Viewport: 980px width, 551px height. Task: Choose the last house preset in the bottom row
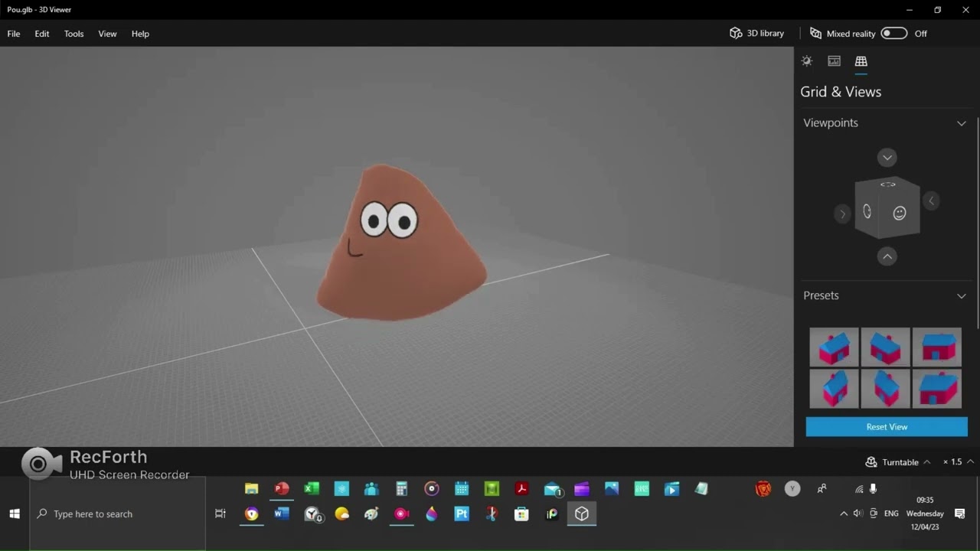click(x=937, y=389)
